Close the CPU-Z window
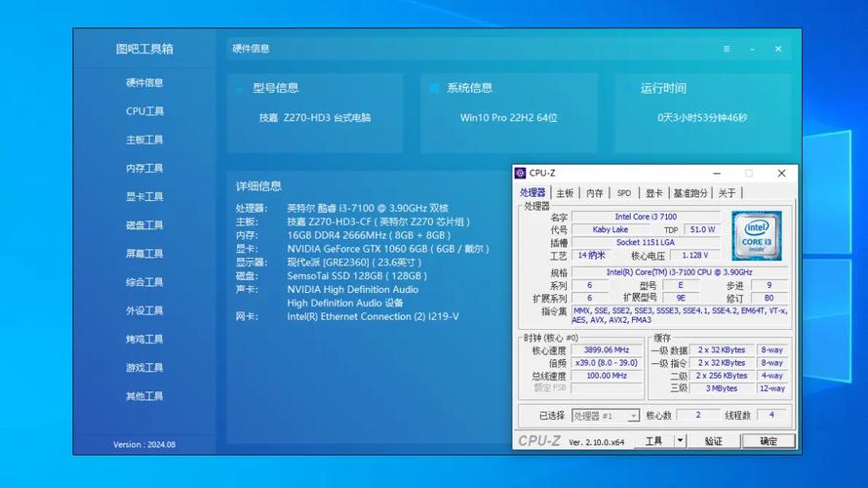Screen dimensions: 868x488 781,173
